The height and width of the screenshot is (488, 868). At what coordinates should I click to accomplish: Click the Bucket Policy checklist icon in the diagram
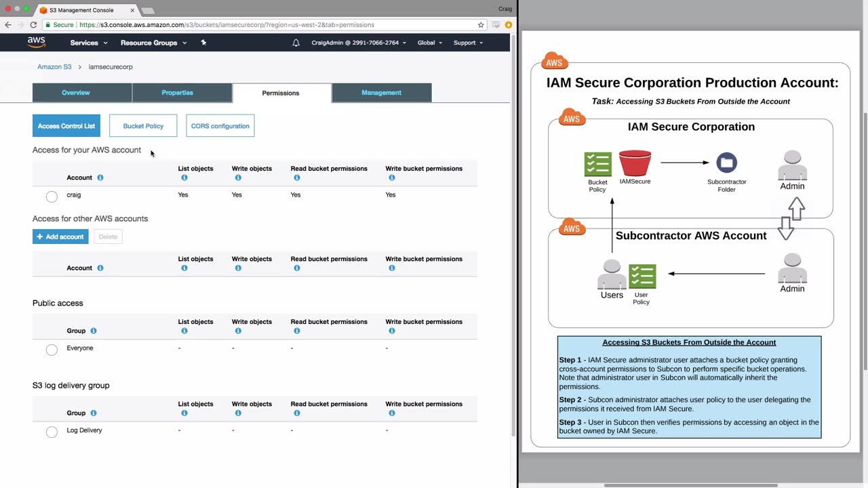(597, 164)
